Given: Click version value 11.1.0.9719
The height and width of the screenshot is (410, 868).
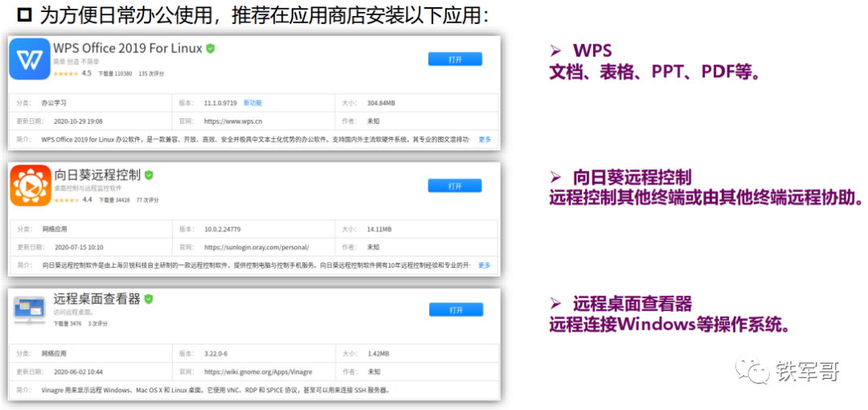Looking at the screenshot, I should coord(220,103).
